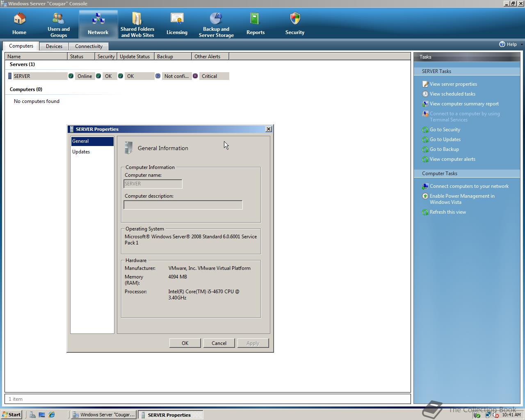Click the Computer description input field
The image size is (525, 420).
[x=183, y=205]
